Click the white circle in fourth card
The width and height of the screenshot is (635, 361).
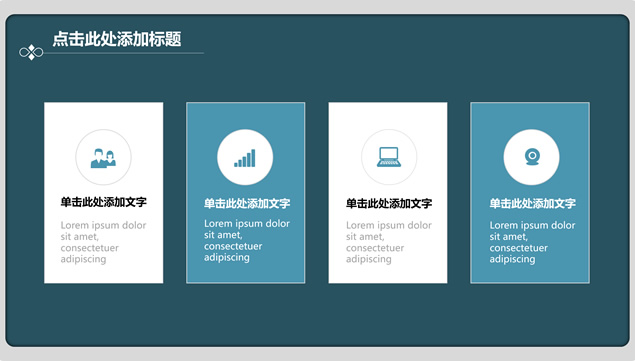pyautogui.click(x=531, y=157)
